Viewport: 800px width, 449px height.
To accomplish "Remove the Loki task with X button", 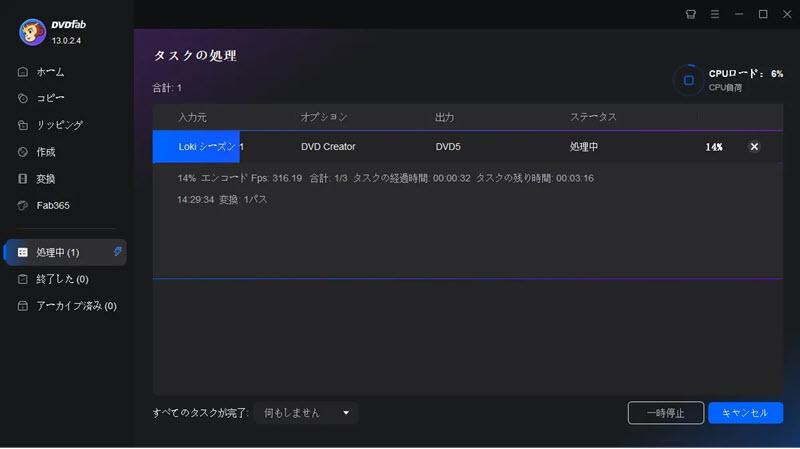I will [754, 147].
